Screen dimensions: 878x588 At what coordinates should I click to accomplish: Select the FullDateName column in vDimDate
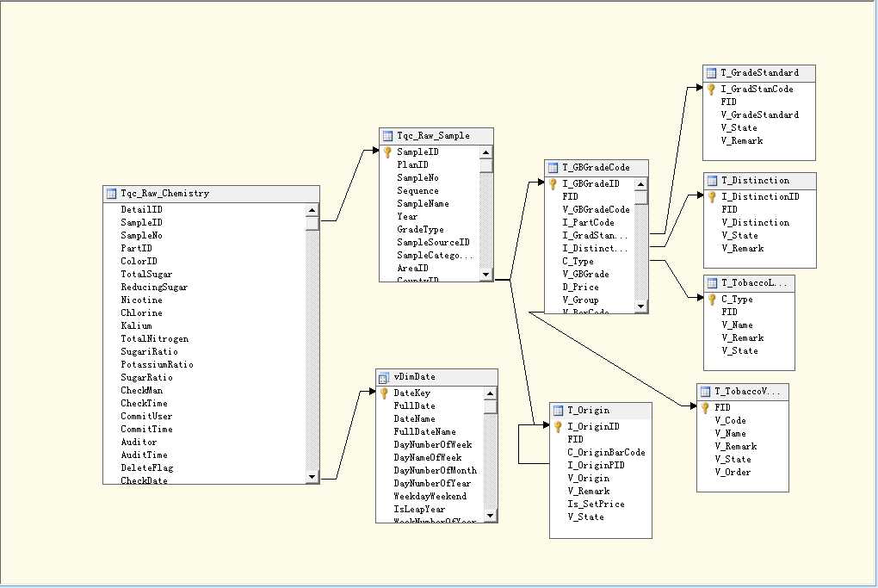point(425,432)
